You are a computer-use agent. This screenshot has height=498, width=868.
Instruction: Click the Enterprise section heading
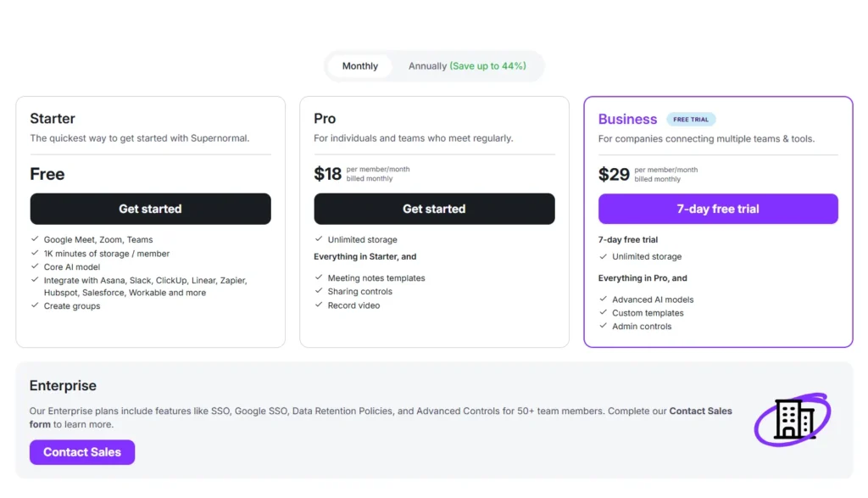click(x=63, y=385)
